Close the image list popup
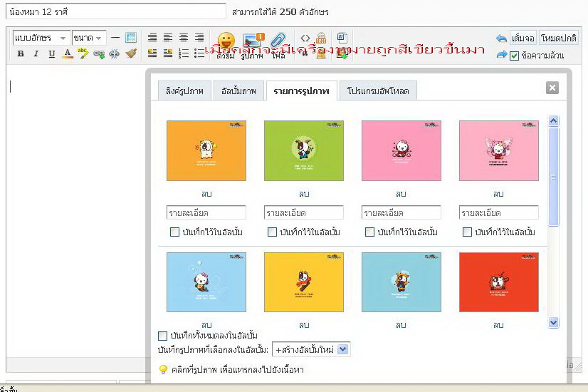588x392 pixels. (552, 88)
